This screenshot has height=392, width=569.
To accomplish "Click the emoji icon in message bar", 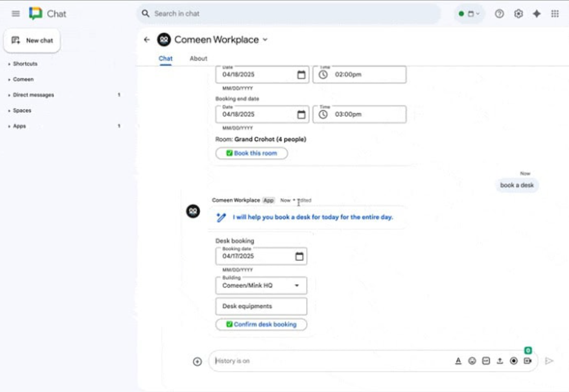I will pyautogui.click(x=472, y=361).
